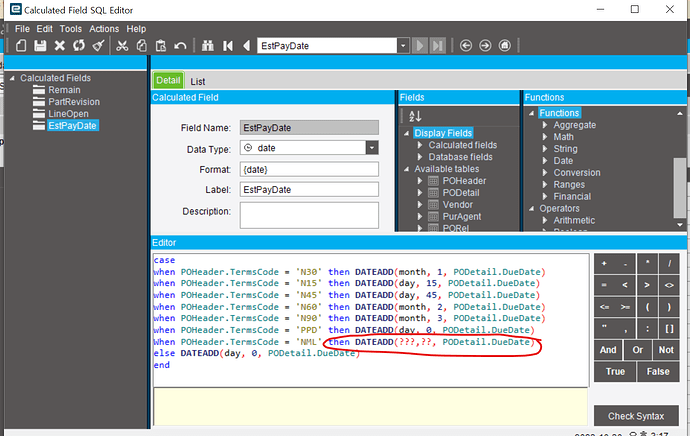690x436 pixels.
Task: Click Check Syntax button
Action: (636, 415)
